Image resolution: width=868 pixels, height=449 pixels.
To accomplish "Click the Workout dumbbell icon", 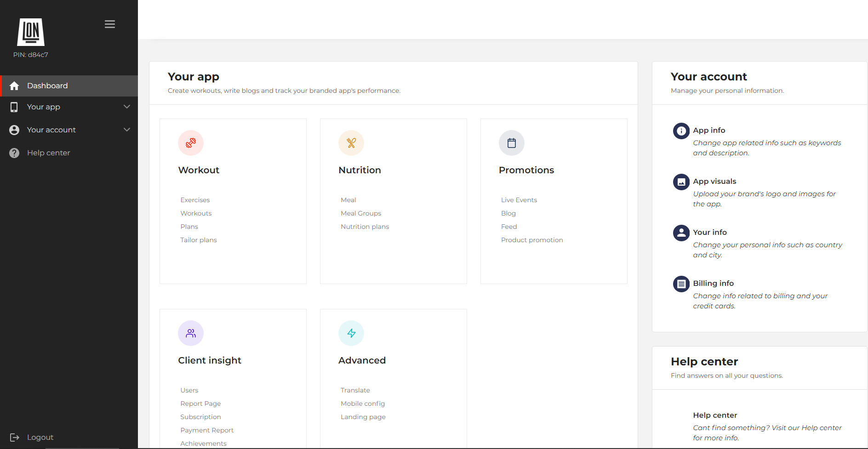I will pyautogui.click(x=190, y=143).
